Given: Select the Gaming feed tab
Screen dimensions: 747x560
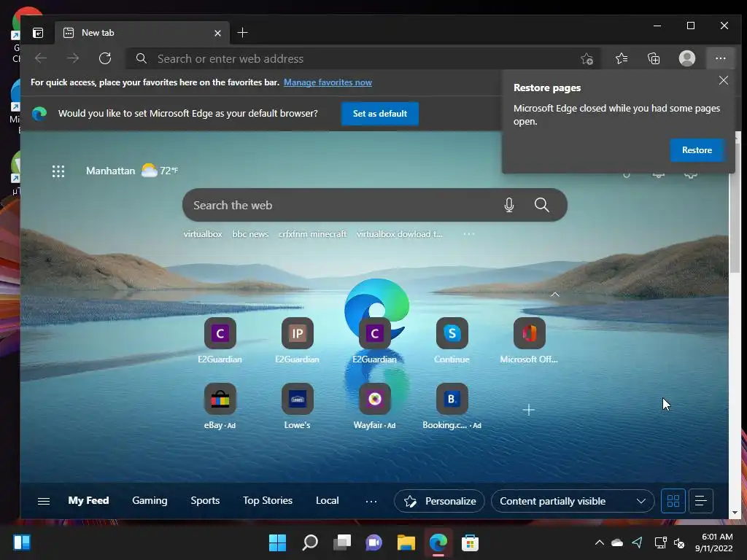Looking at the screenshot, I should [150, 500].
